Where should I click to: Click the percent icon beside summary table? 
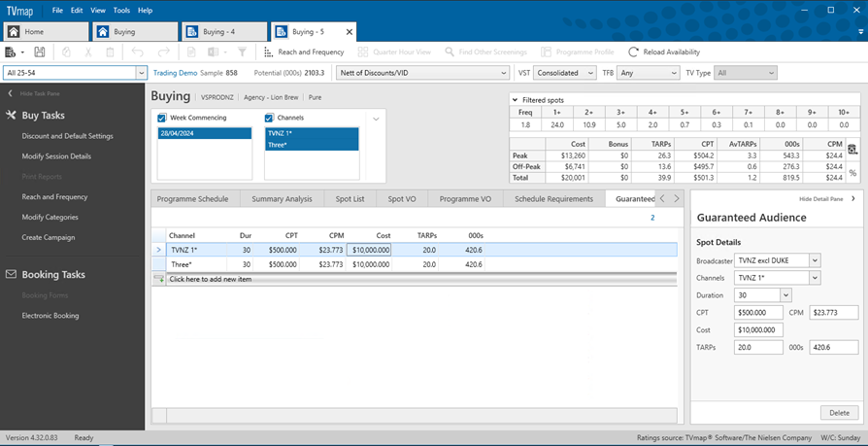pos(852,173)
